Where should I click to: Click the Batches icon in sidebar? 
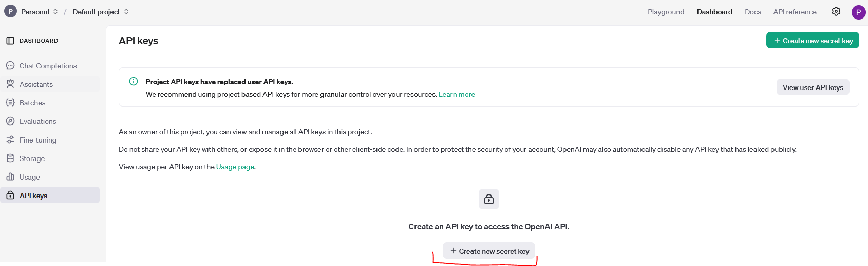10,103
